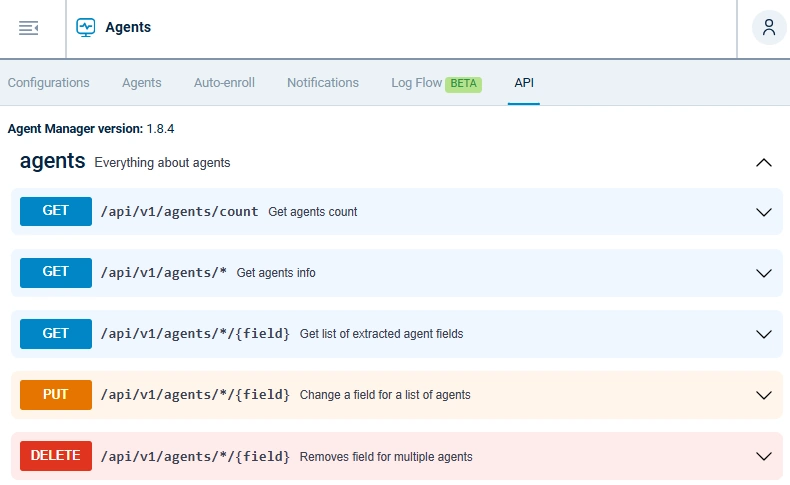
Task: Click the agents section heading
Action: pos(52,162)
